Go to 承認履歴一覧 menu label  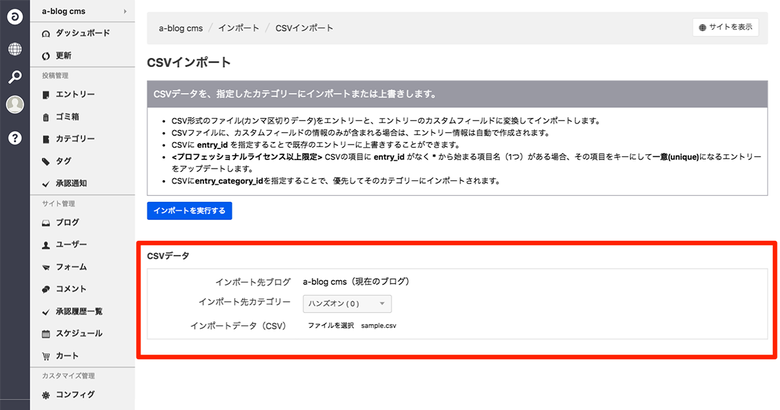(x=79, y=311)
